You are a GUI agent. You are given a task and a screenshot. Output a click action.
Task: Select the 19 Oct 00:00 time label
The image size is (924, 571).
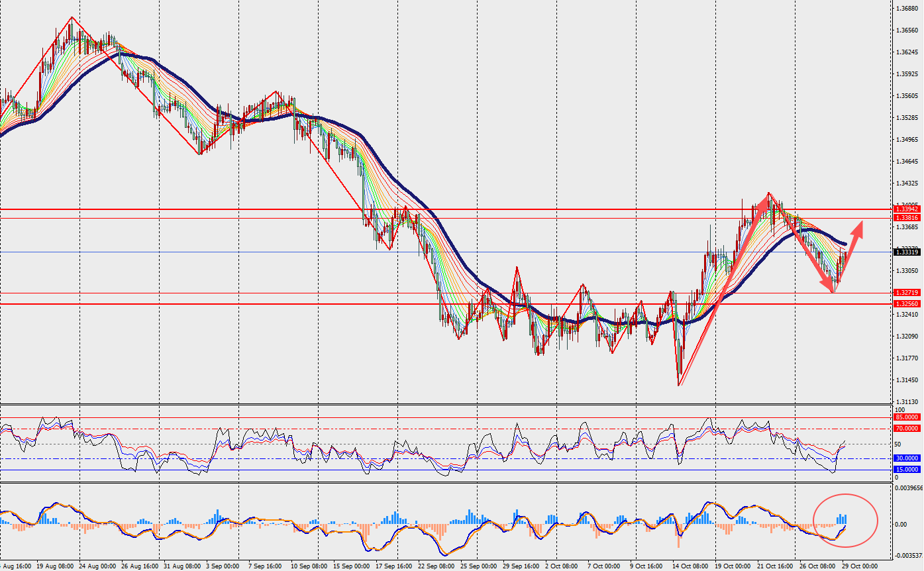(x=731, y=566)
